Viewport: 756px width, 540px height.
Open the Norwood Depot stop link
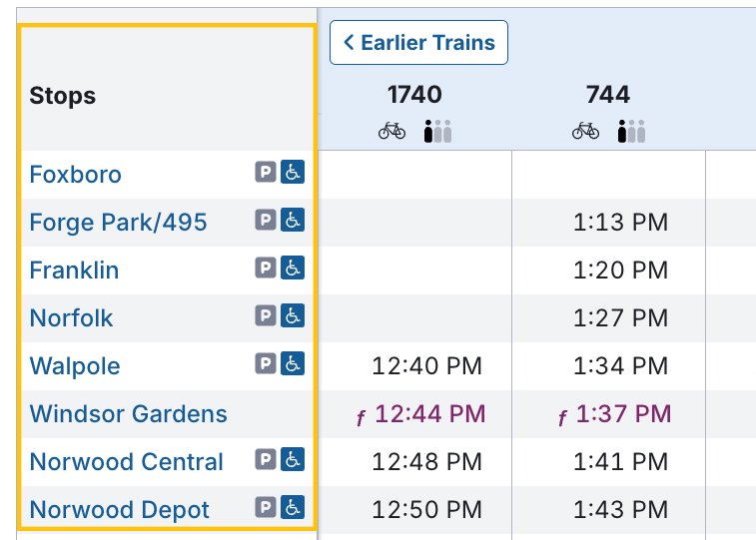pyautogui.click(x=120, y=510)
